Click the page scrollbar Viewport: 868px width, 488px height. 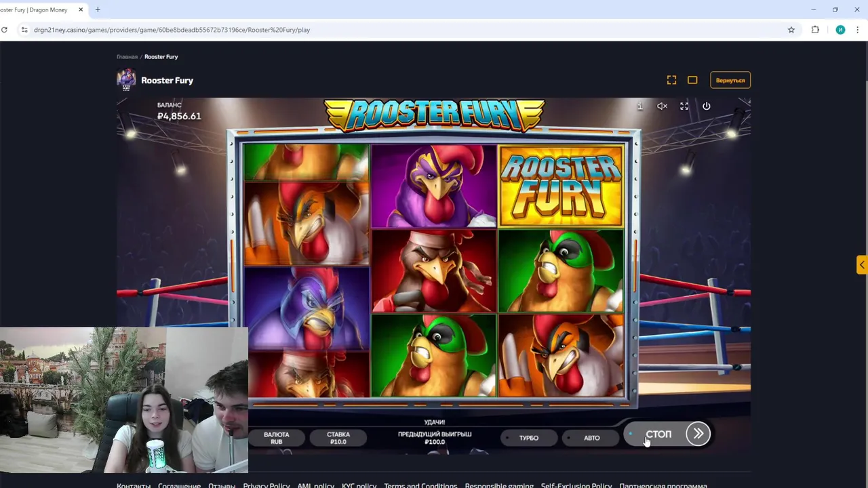(x=865, y=264)
